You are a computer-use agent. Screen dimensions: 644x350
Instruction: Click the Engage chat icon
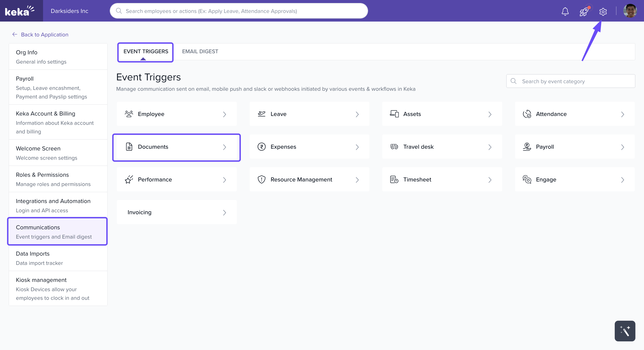point(527,180)
